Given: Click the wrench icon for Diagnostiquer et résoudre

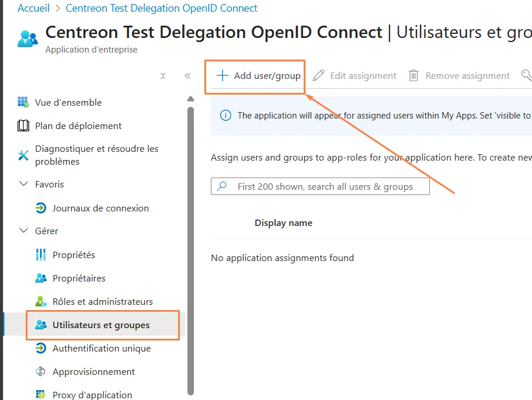Looking at the screenshot, I should (23, 155).
